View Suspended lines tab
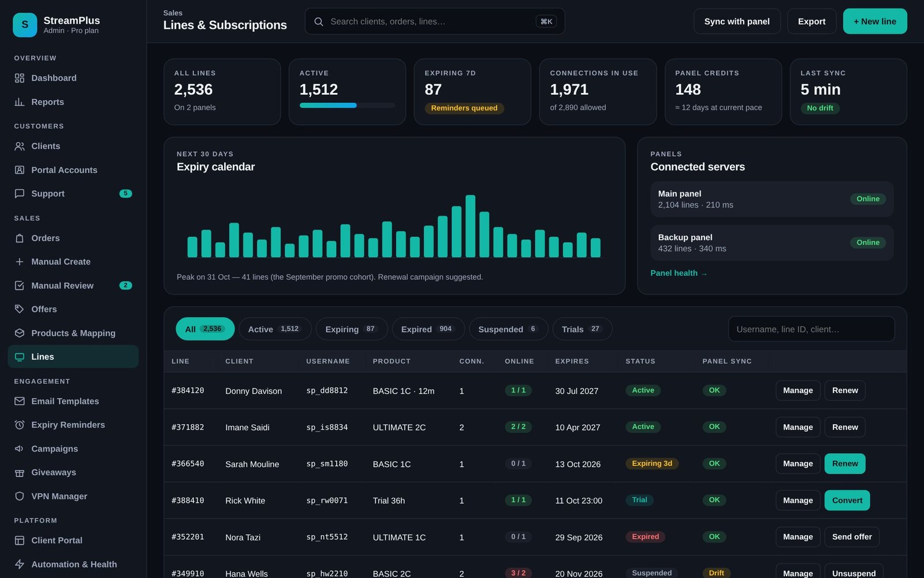The image size is (924, 578). point(508,329)
